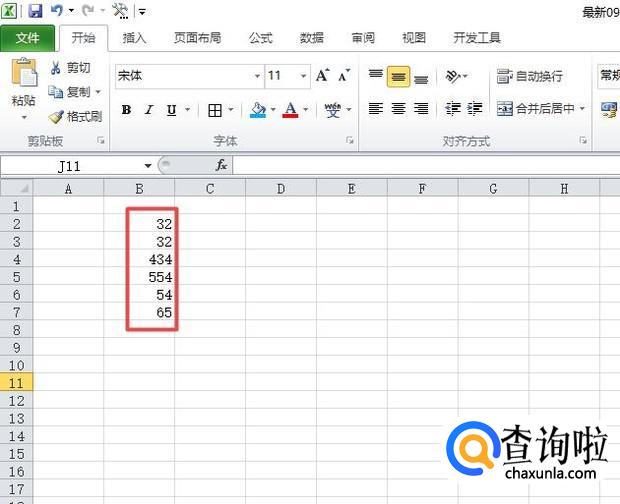Open the text orientation icon

(x=453, y=76)
